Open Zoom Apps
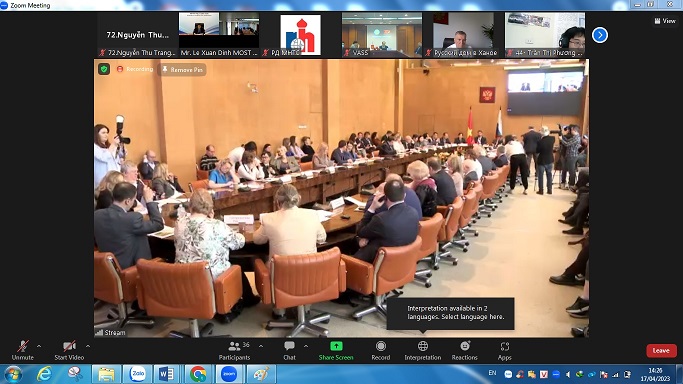Viewport: 683px width, 384px height. click(504, 350)
